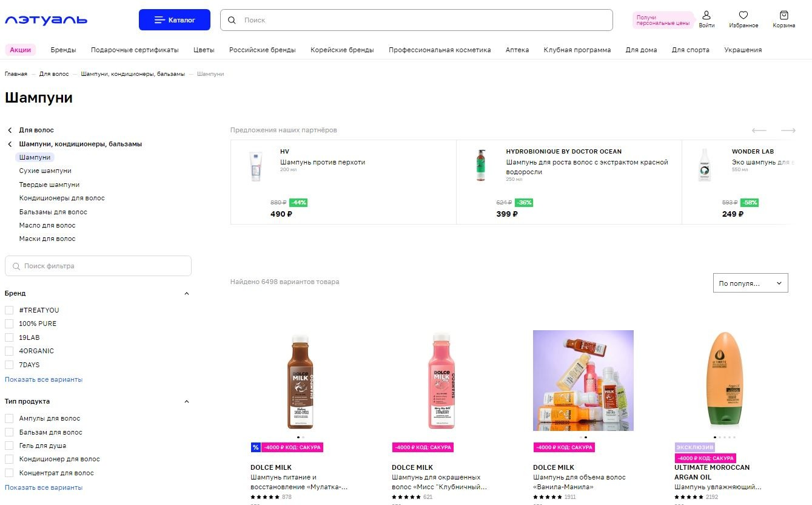The width and height of the screenshot is (812, 505).
Task: Open Dolce Milk Ванила-Манила product image
Action: coord(583,381)
